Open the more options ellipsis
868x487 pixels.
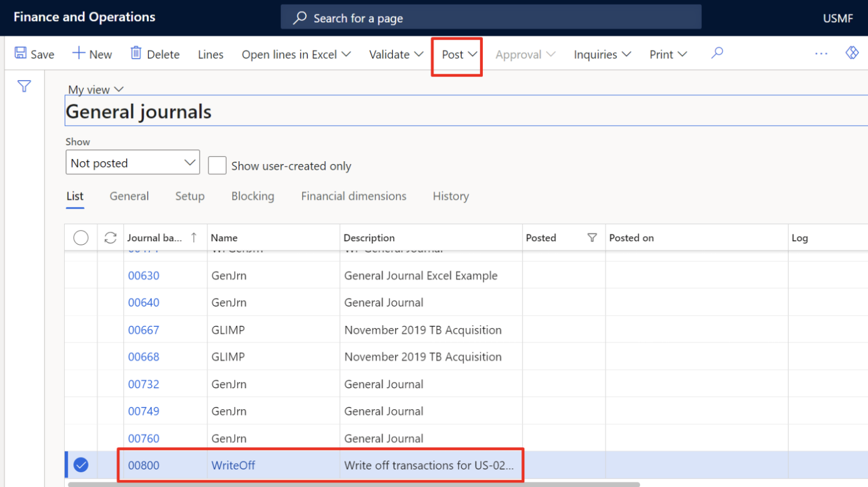pyautogui.click(x=821, y=53)
